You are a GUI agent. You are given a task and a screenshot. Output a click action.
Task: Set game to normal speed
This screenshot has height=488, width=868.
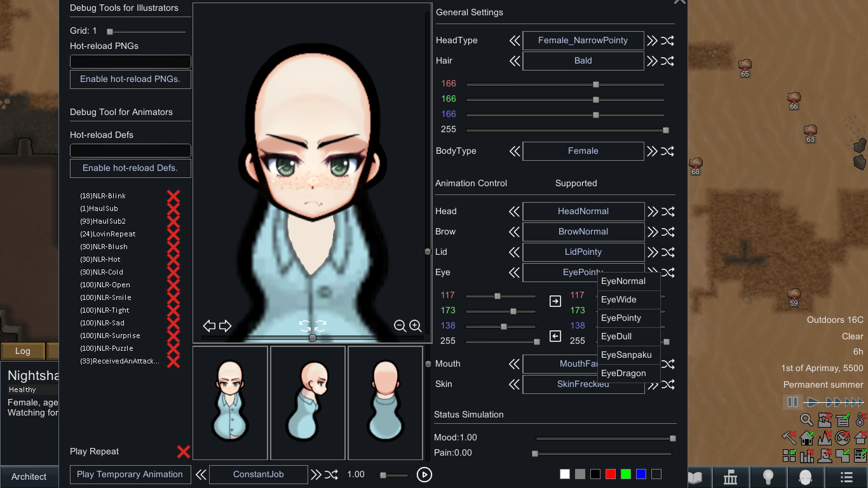pyautogui.click(x=813, y=402)
